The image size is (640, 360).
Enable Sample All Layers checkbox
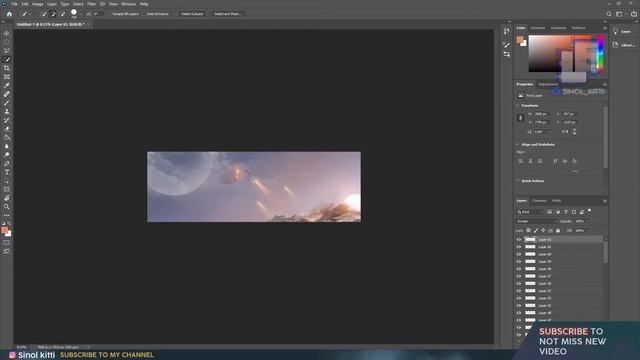coord(109,14)
